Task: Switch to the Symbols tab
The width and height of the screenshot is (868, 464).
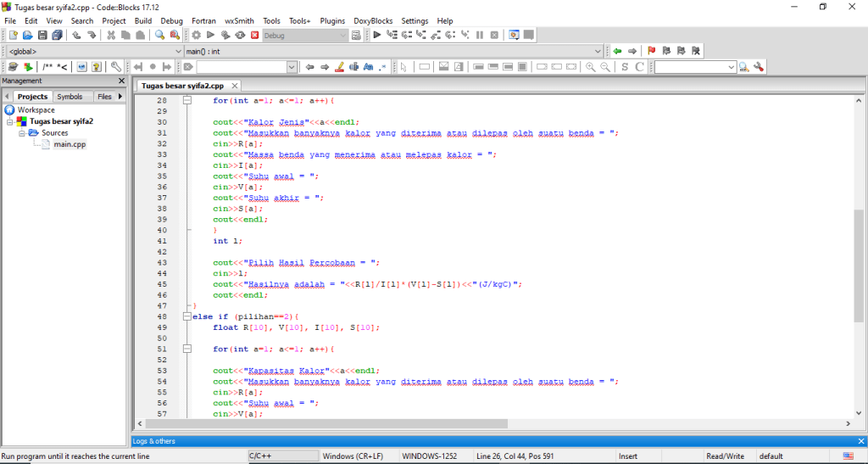Action: (70, 97)
